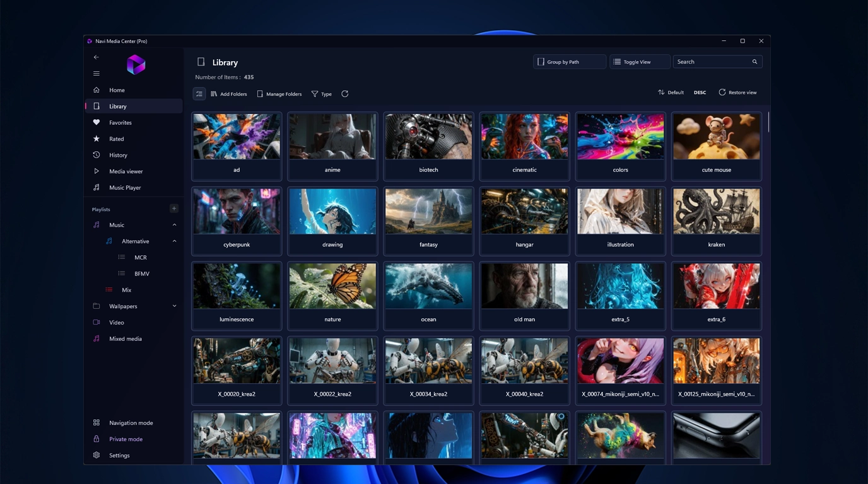Open the ocean folder
The height and width of the screenshot is (484, 868).
(x=428, y=296)
